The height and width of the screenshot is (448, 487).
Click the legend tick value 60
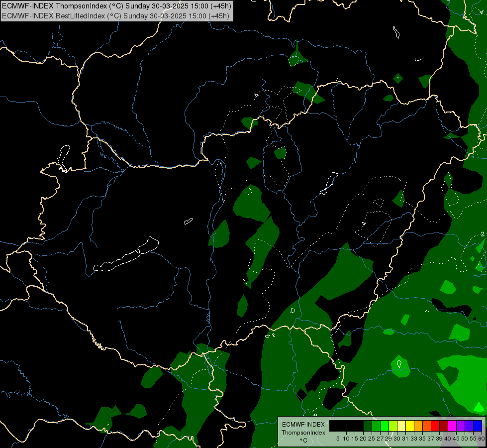coord(482,439)
